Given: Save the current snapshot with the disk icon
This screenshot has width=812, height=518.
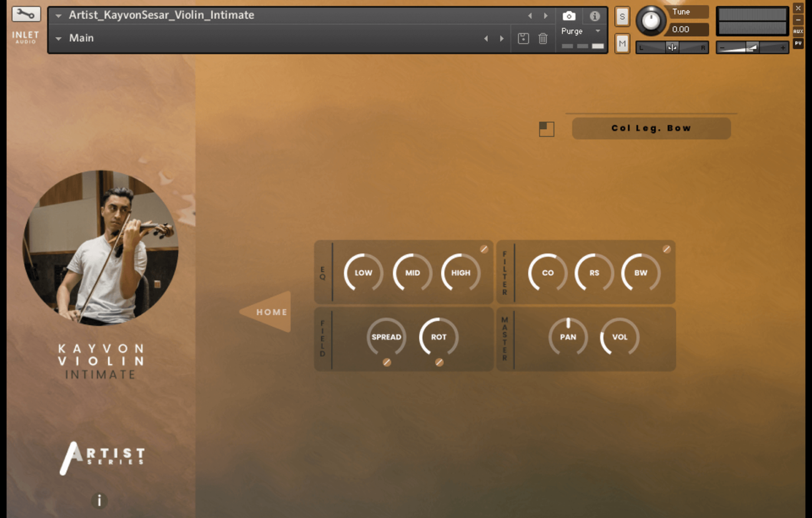Looking at the screenshot, I should click(523, 39).
